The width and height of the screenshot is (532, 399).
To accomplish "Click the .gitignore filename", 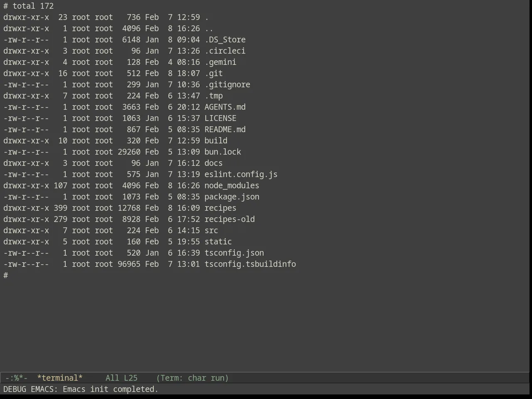I will [227, 84].
